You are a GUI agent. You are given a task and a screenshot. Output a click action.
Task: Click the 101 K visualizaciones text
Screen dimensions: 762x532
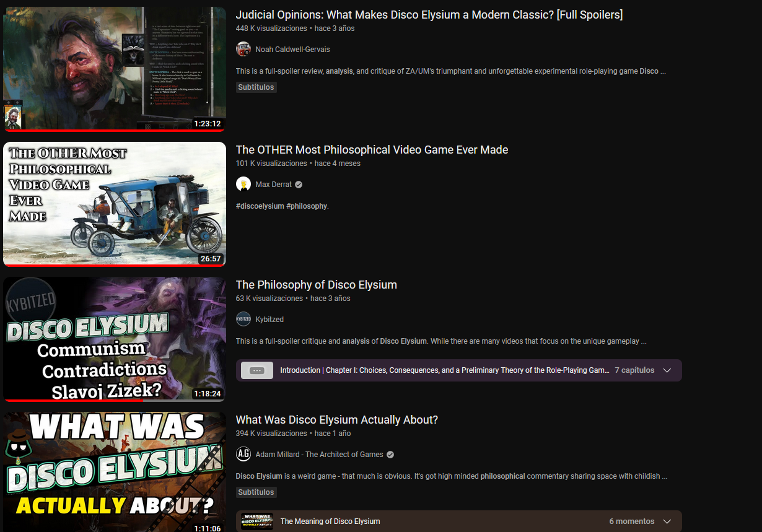(271, 164)
